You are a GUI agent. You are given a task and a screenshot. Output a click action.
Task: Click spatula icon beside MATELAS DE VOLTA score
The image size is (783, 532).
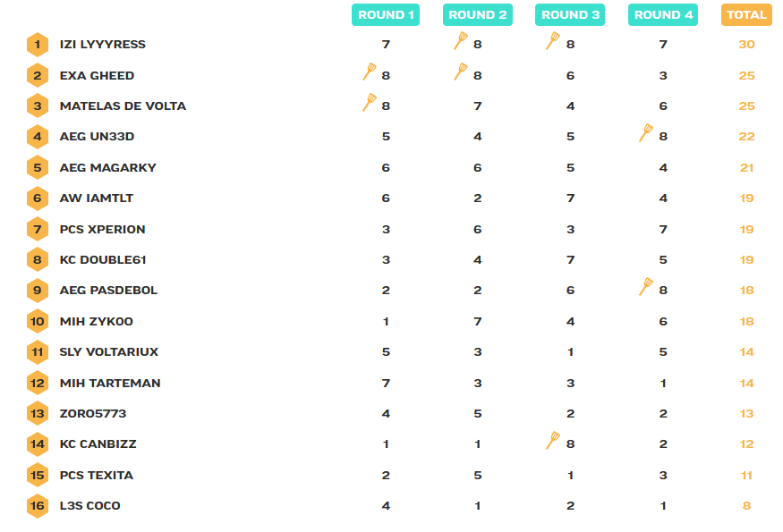[x=370, y=103]
